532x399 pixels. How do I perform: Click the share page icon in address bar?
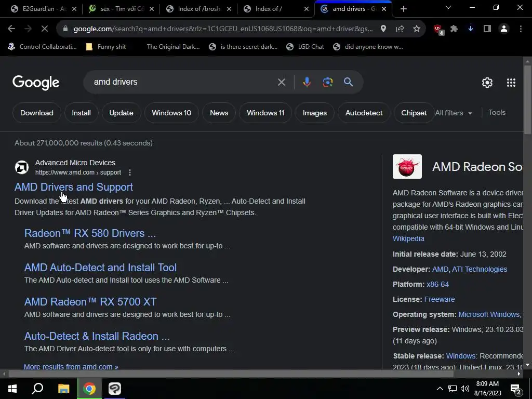pyautogui.click(x=400, y=29)
